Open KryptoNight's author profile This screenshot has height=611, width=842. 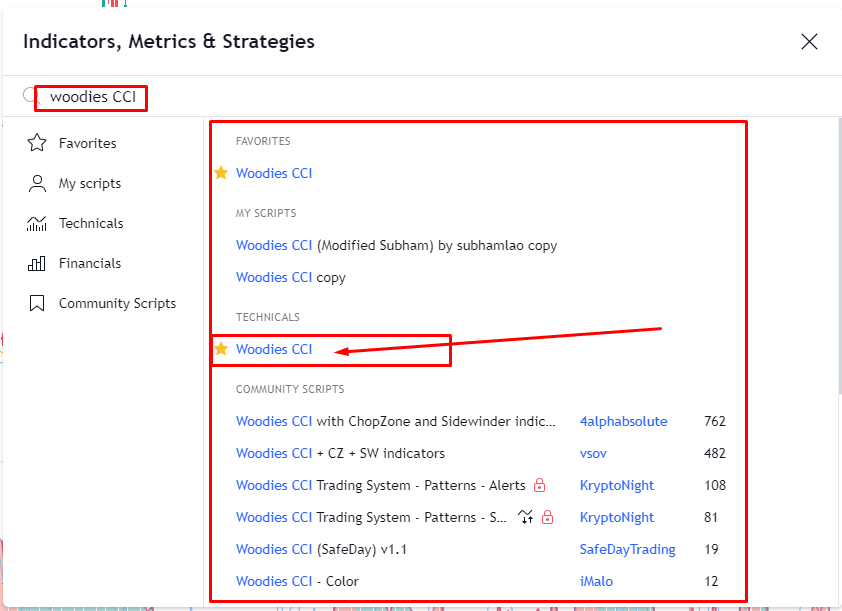(617, 485)
